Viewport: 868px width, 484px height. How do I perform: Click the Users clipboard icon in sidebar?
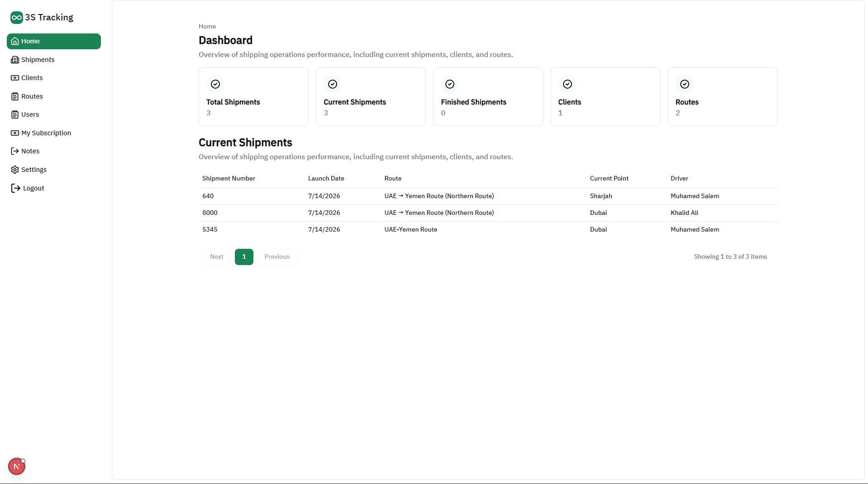pyautogui.click(x=15, y=114)
